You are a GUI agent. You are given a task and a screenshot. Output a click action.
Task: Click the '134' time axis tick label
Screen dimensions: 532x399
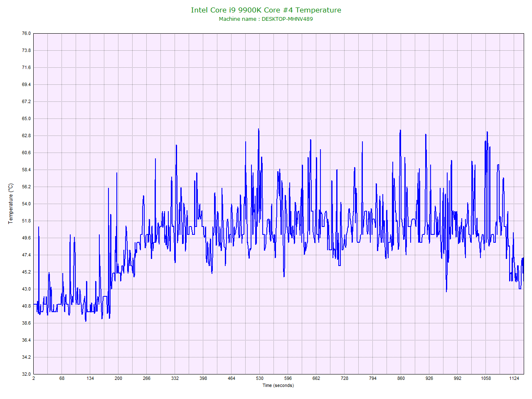[90, 378]
